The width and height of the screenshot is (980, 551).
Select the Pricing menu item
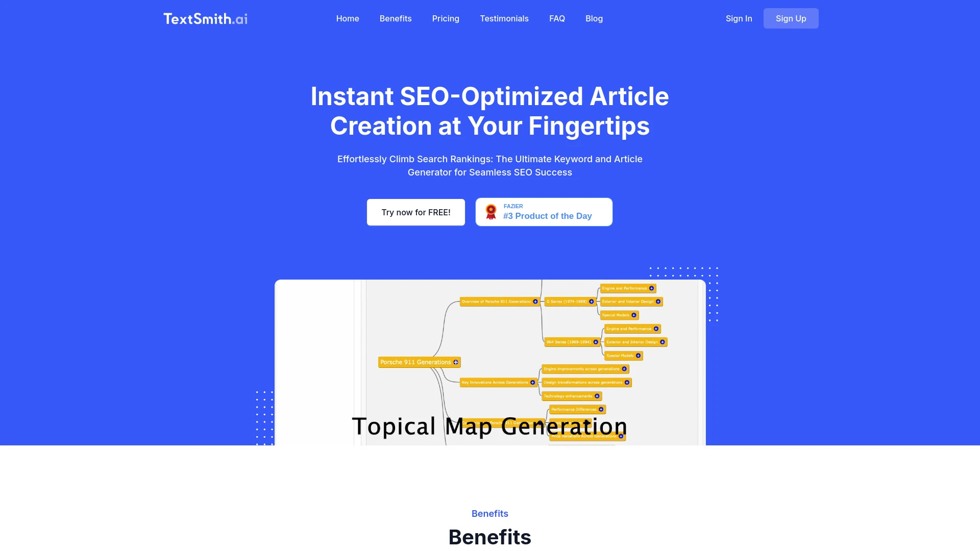(x=446, y=18)
